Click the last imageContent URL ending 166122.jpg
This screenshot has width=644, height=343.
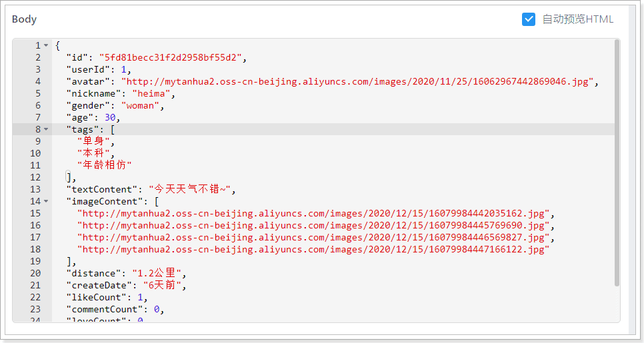313,249
